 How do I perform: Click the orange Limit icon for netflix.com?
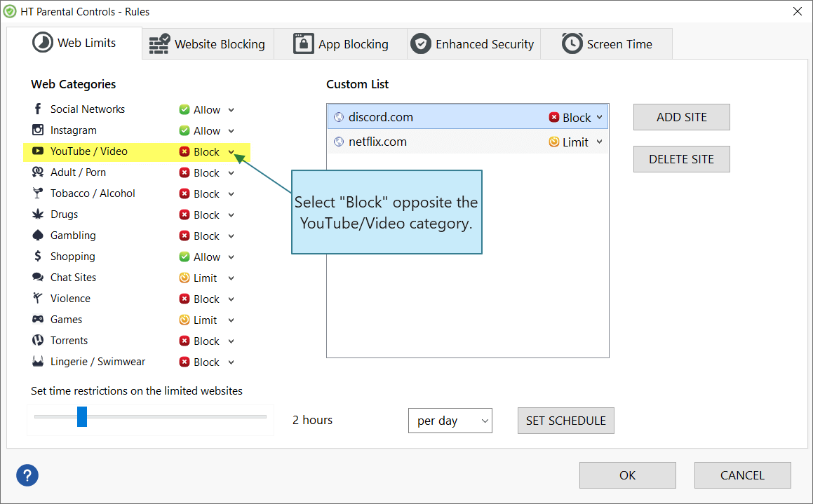(553, 142)
